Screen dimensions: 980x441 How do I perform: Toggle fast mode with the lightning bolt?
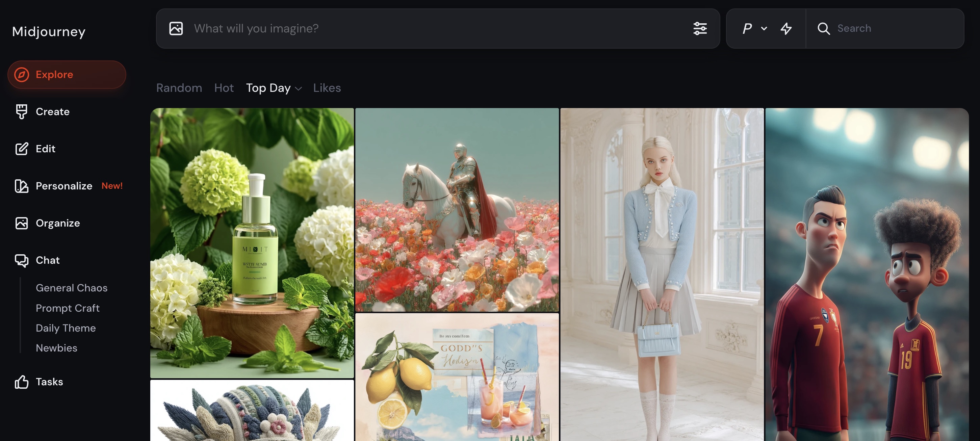[x=786, y=29]
